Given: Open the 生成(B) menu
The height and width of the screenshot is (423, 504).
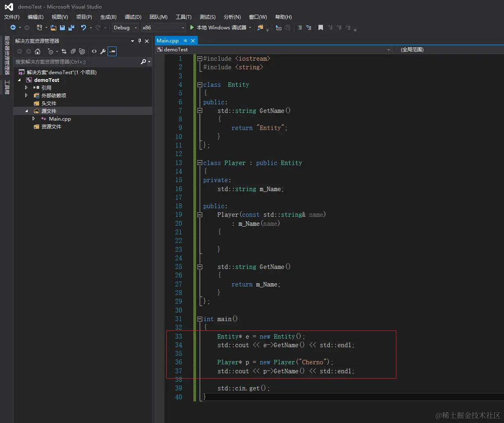Looking at the screenshot, I should pyautogui.click(x=108, y=17).
